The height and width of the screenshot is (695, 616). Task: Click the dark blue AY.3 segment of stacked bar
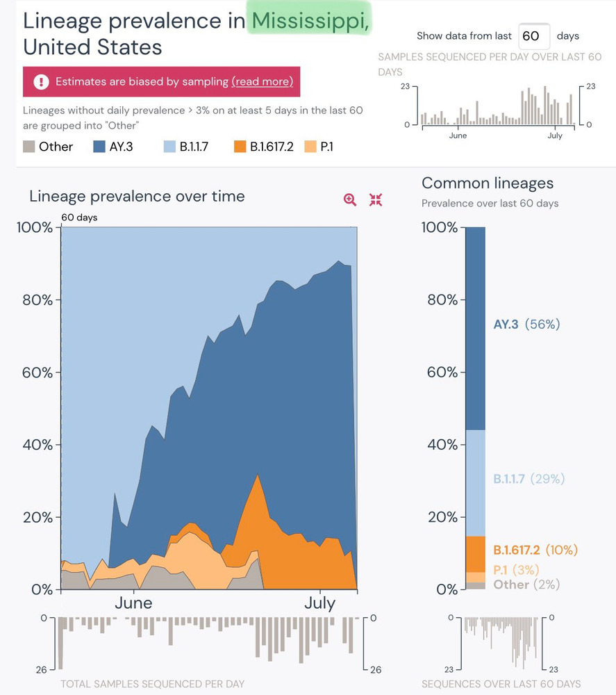(x=475, y=327)
